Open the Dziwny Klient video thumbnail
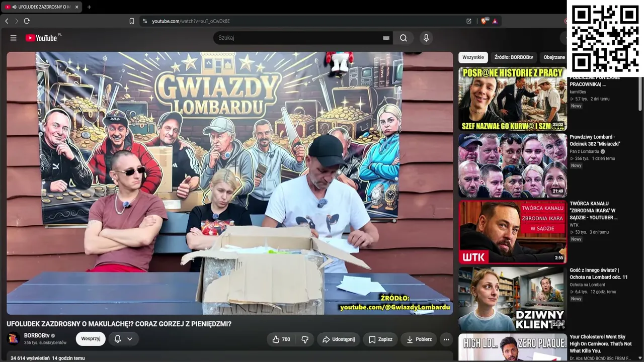 pos(512,299)
